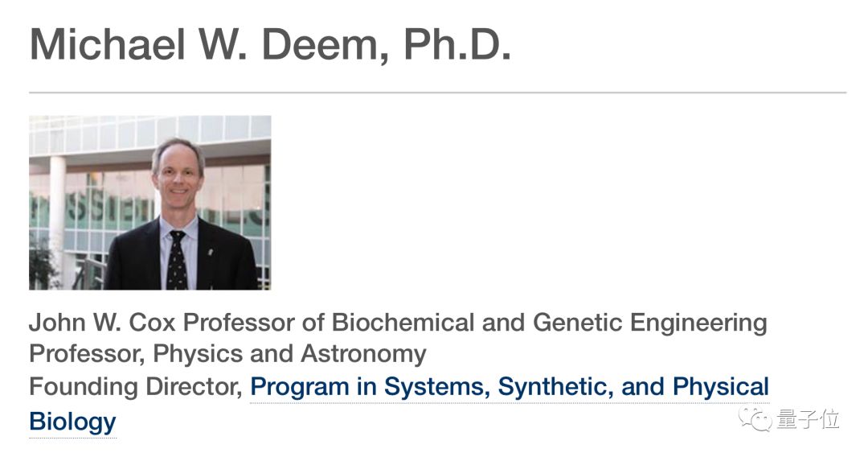868x457 pixels.
Task: Click the word Astronomy
Action: (x=364, y=355)
